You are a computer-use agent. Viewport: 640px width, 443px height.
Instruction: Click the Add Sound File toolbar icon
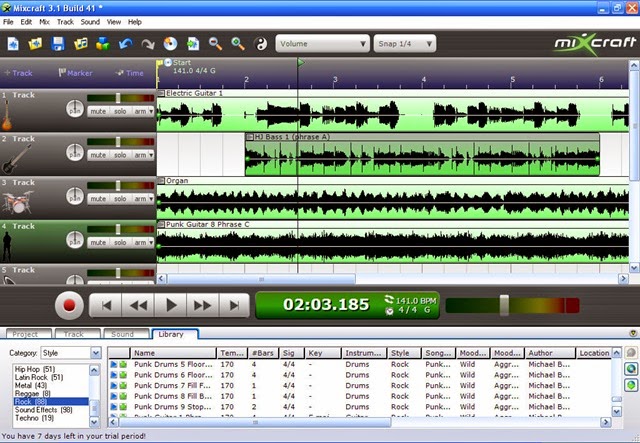(80, 44)
